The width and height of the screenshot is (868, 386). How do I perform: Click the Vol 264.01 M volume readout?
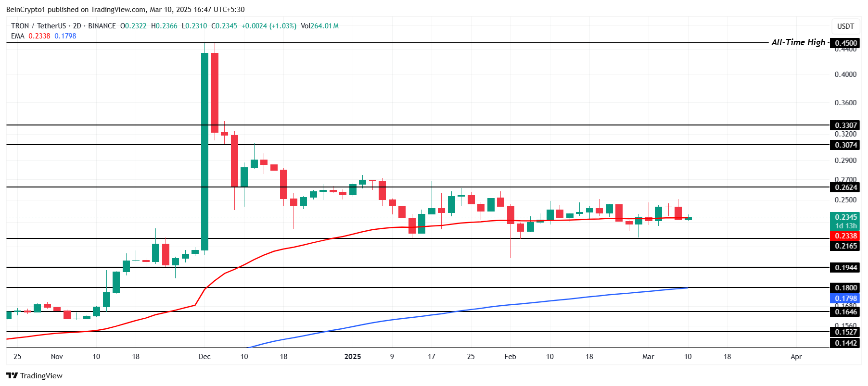tap(319, 26)
